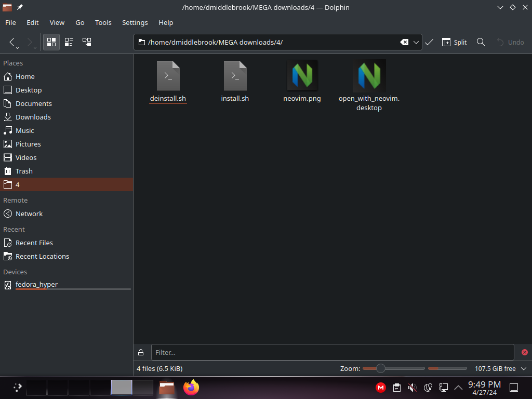Select the fedora_hyper device

[66, 285]
